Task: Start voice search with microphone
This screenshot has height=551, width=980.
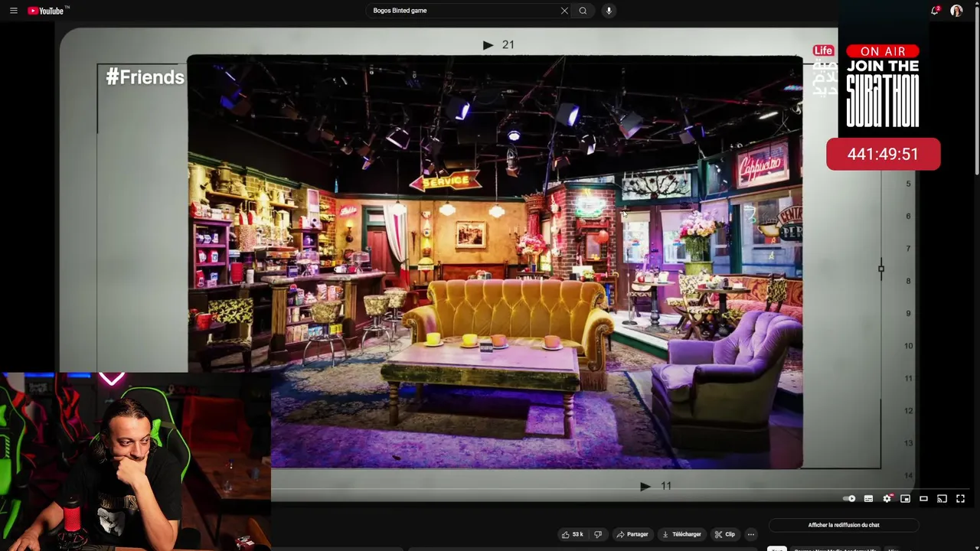Action: pyautogui.click(x=609, y=11)
